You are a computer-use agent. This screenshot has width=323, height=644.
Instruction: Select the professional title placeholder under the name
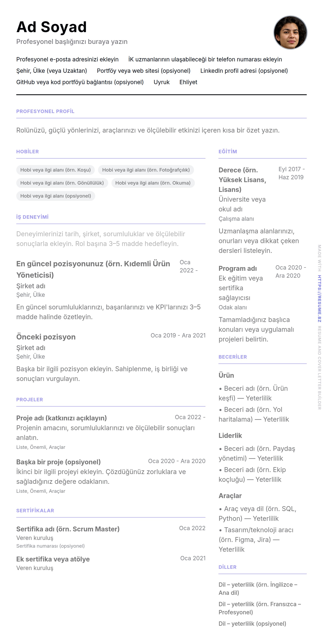(x=72, y=41)
